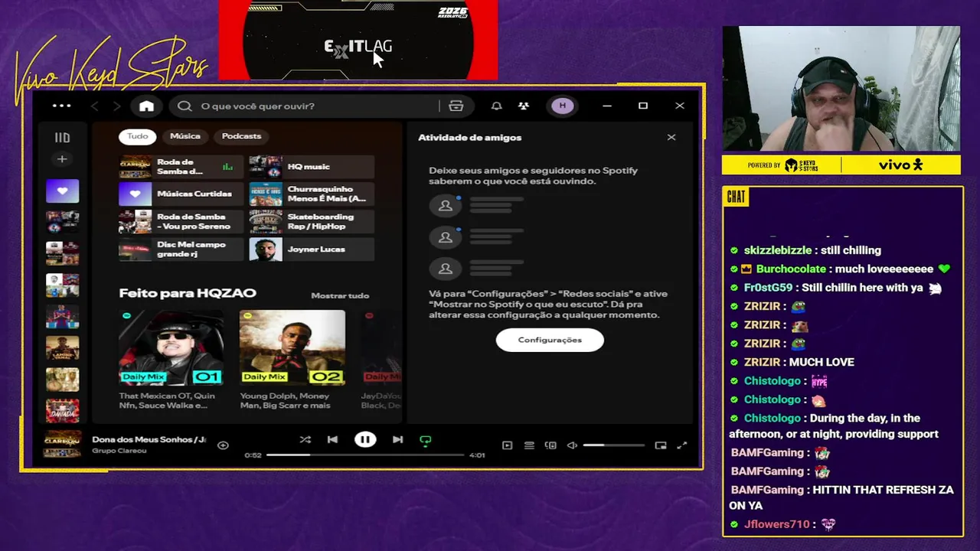The image size is (980, 551).
Task: Open the Spotify three-dots menu
Action: tap(61, 106)
